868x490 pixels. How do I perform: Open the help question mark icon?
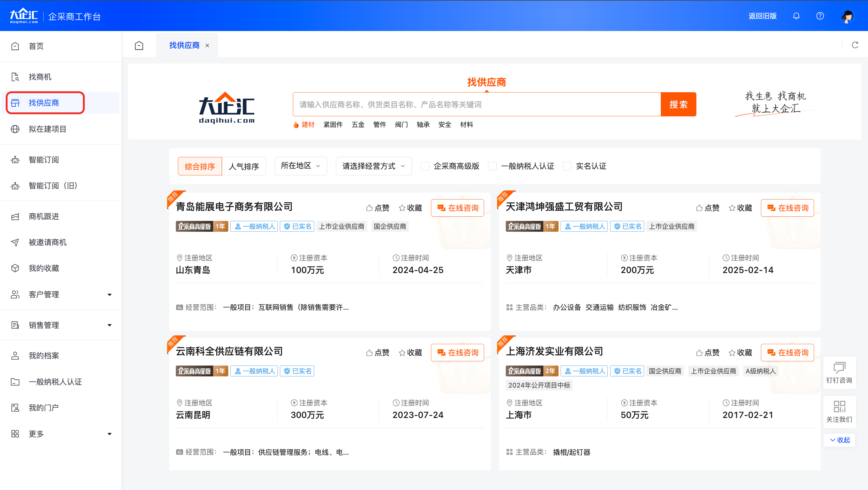[820, 16]
